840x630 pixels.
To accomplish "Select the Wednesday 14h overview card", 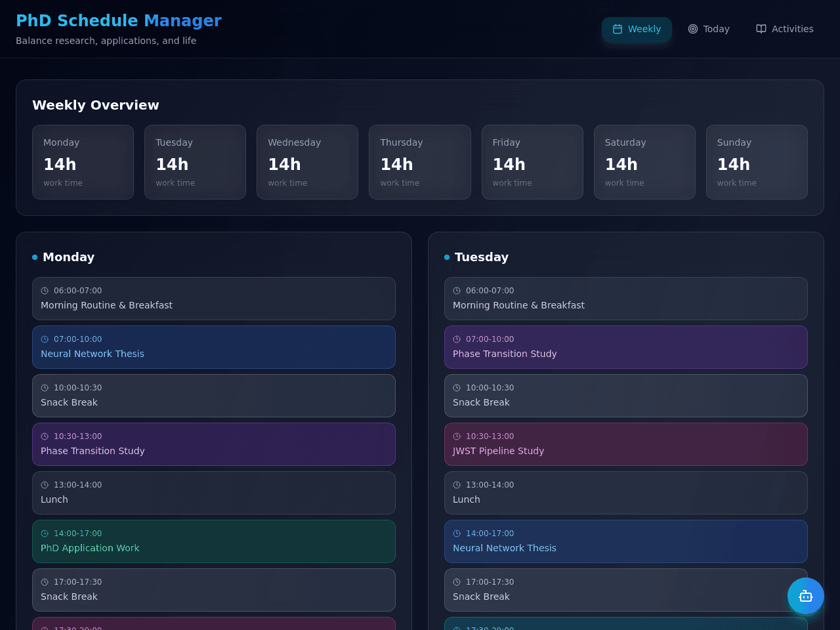I will click(x=307, y=162).
